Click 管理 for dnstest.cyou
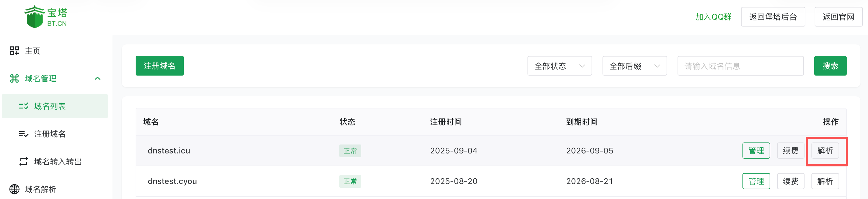 756,181
